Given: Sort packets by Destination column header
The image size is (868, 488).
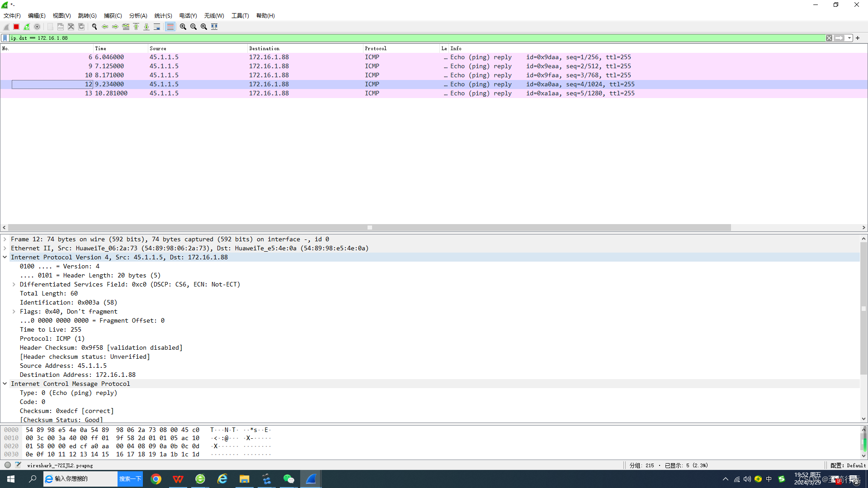Looking at the screenshot, I should pos(305,48).
